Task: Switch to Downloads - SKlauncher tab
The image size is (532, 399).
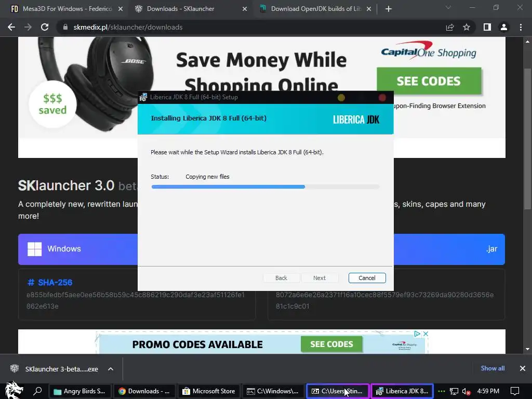Action: 190,9
